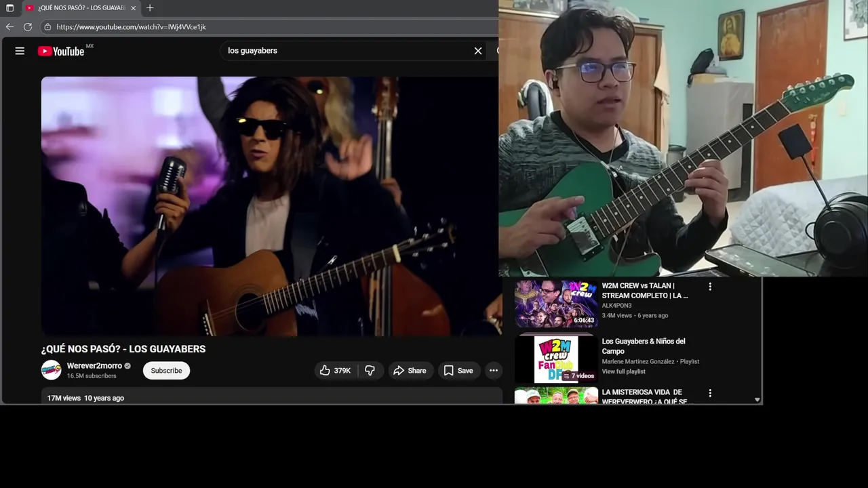This screenshot has width=868, height=488.
Task: Open options menu for 'W2M CREW vs TALAN' video
Action: tap(710, 287)
